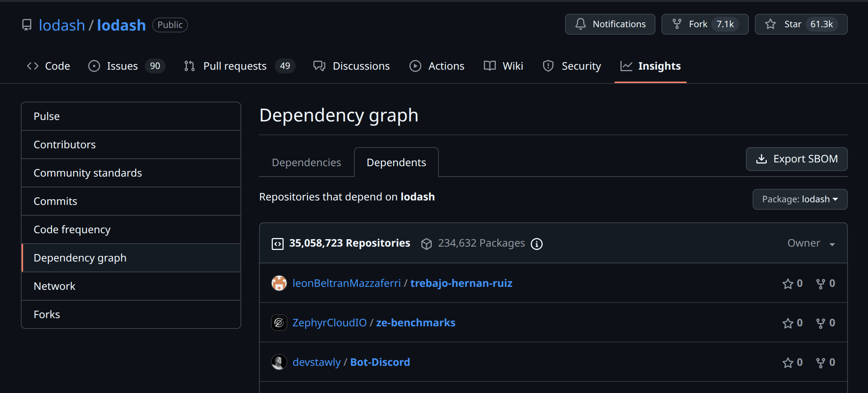Open the Package: lodash dropdown
Viewport: 868px width, 393px height.
[800, 199]
